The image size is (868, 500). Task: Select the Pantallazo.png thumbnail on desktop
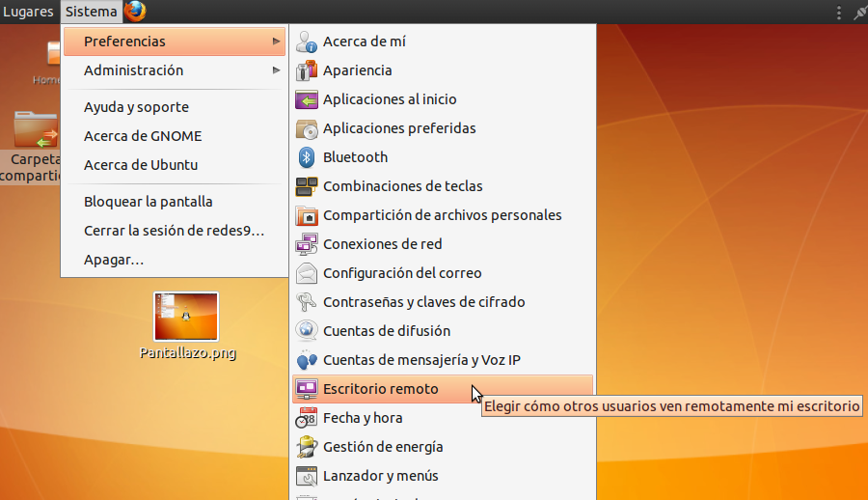(186, 317)
